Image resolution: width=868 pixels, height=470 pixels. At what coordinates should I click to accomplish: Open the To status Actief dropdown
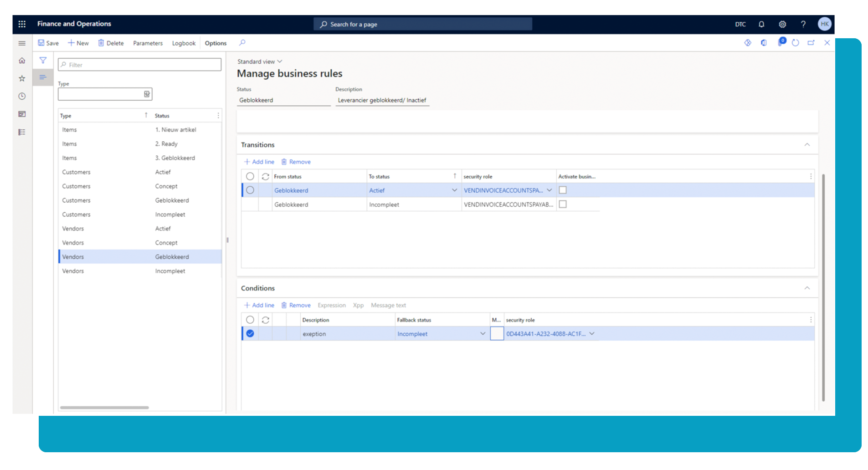click(x=454, y=190)
